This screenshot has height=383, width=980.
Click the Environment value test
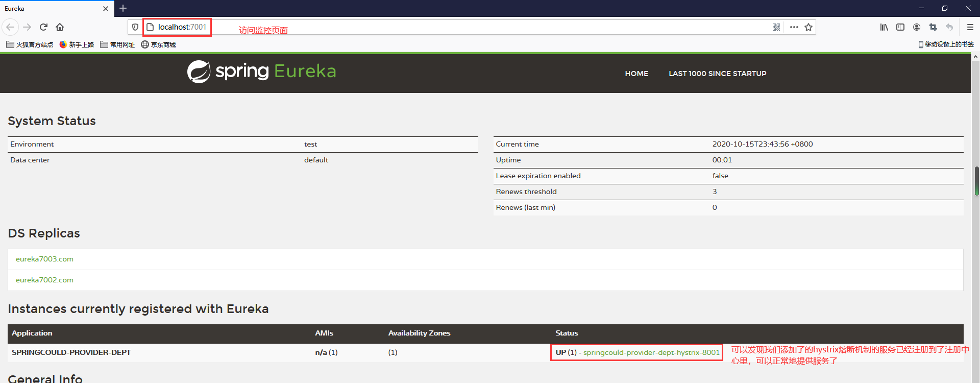click(x=310, y=144)
